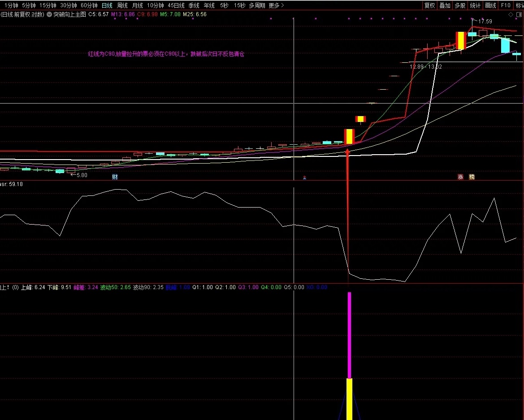Open the F10 company info

coord(506,5)
